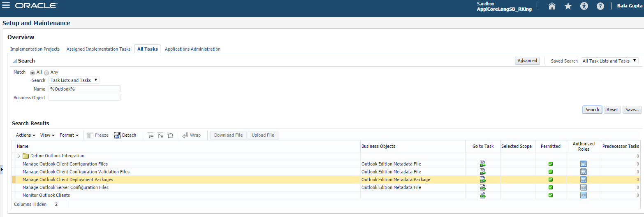Select the Match Any radio button
Viewport: 644px width, 217px height.
46,72
